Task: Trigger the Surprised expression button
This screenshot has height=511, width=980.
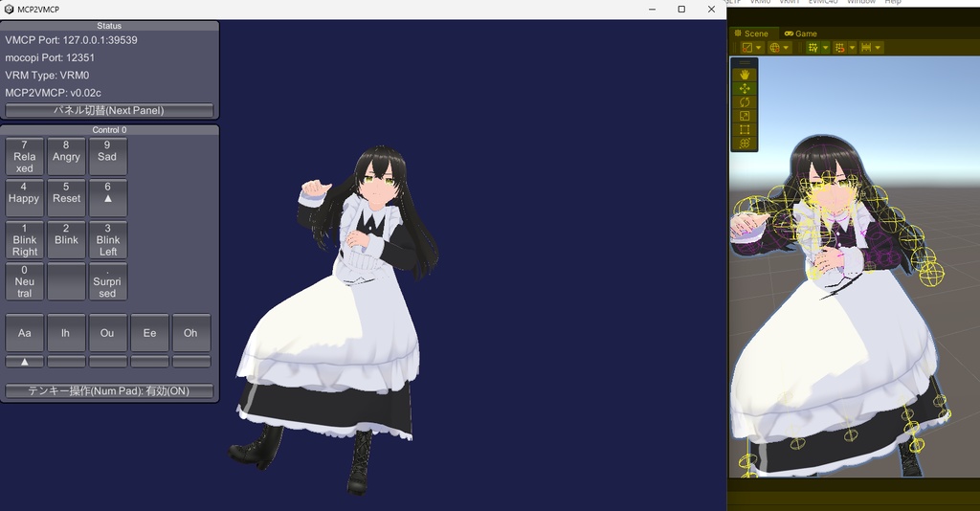Action: click(107, 281)
